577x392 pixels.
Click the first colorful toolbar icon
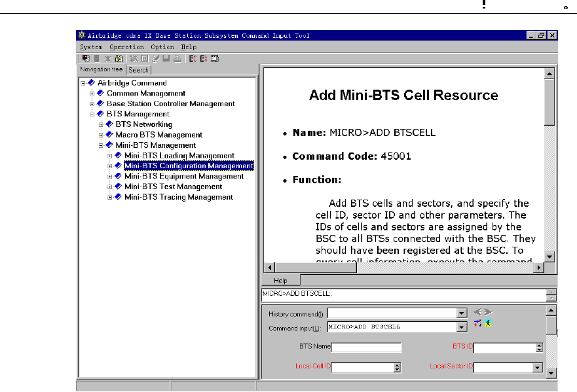pos(86,58)
